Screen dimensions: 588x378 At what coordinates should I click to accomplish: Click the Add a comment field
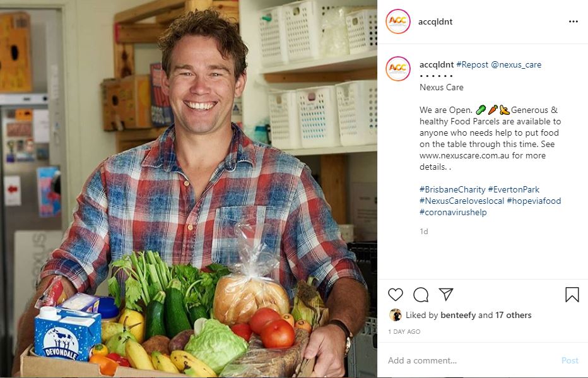pyautogui.click(x=471, y=360)
